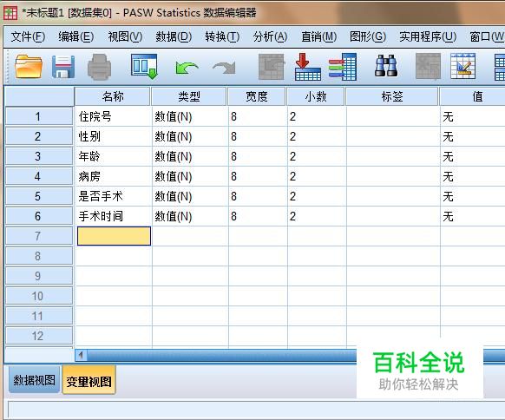Screen dimensions: 505x420
Task: Click the 数值(N) type cell for 住院号
Action: 190,116
